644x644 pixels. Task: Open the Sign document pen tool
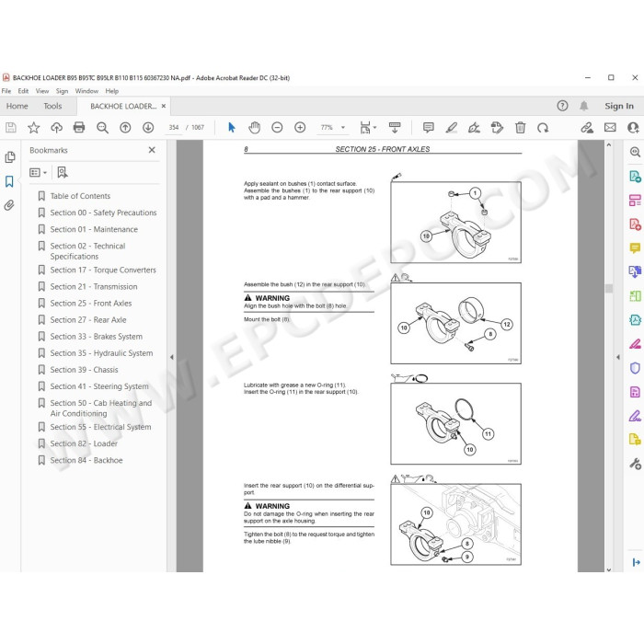(474, 128)
